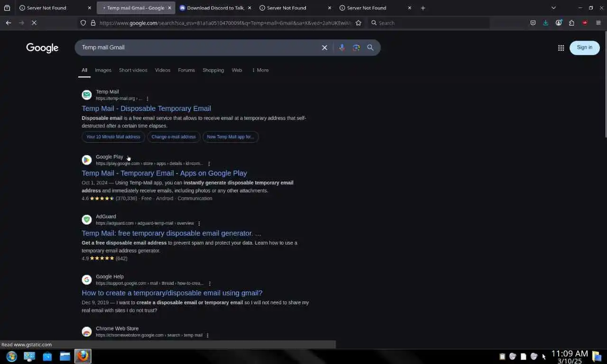Open options menu for temp-mail.org result
607x364 pixels.
pos(147,99)
